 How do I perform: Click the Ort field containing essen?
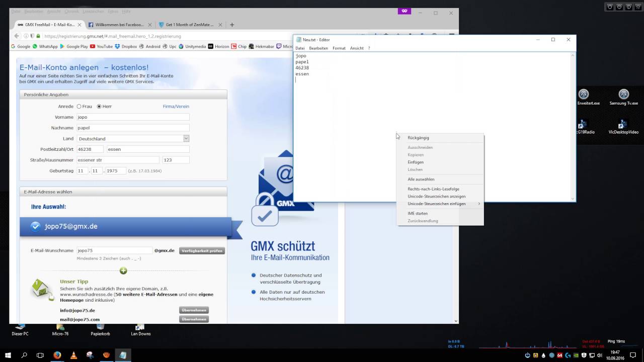(148, 149)
